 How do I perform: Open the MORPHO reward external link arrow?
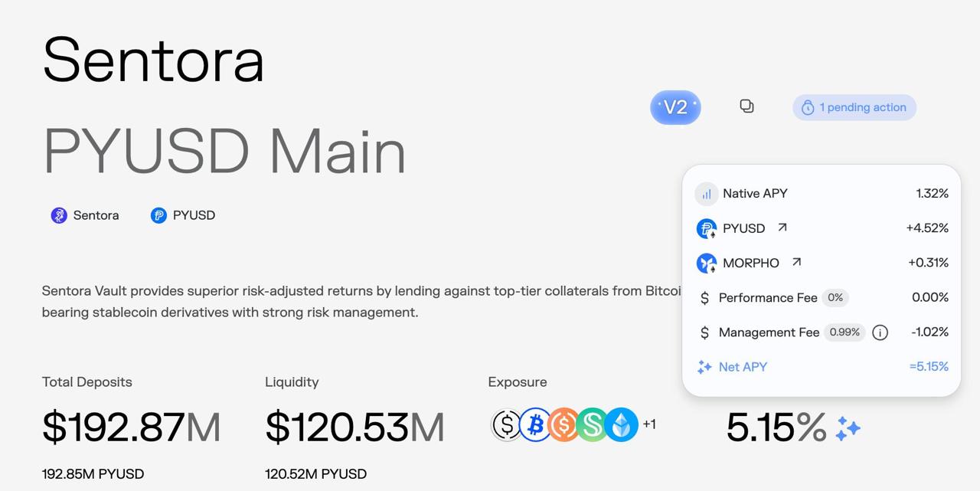(x=796, y=262)
